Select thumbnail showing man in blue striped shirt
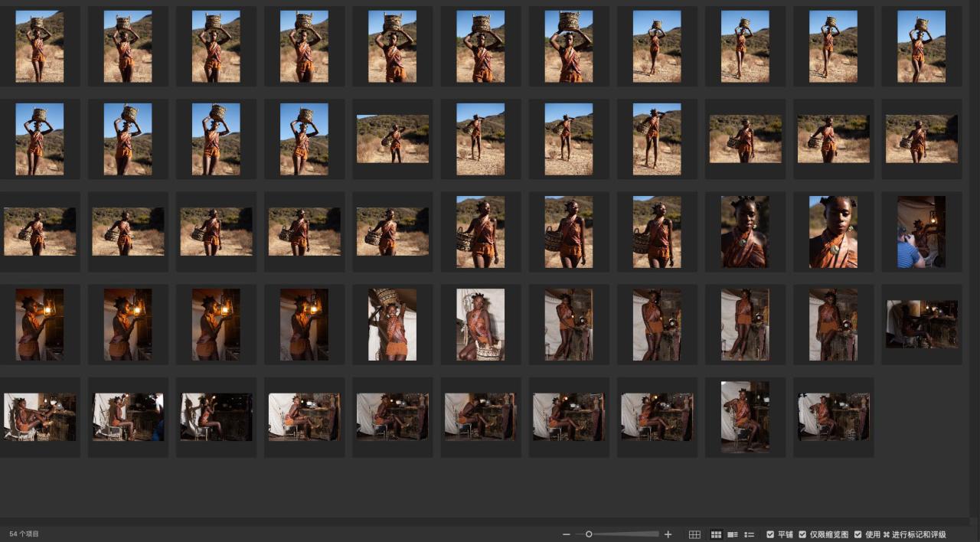The height and width of the screenshot is (542, 980). point(921,232)
